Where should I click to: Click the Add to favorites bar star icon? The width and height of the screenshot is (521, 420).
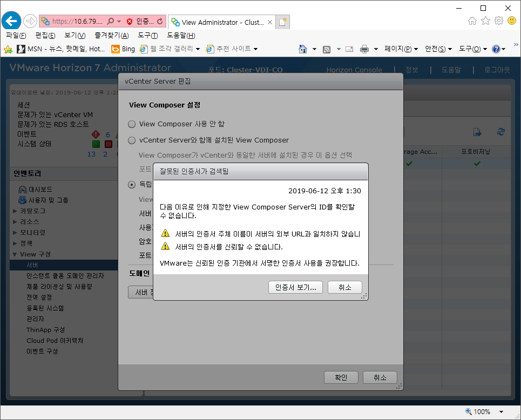8,50
